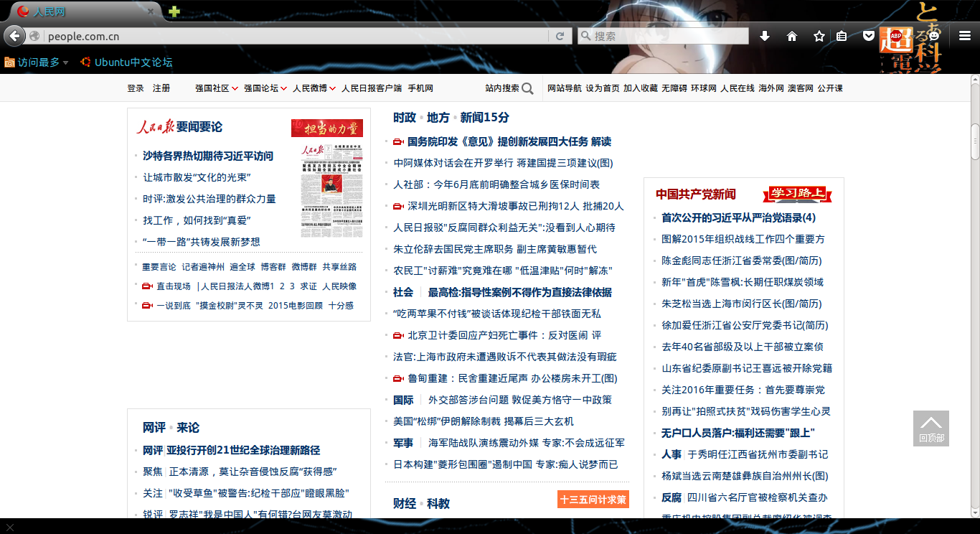Show the bookmarks list icon
The height and width of the screenshot is (534, 980).
(x=842, y=36)
